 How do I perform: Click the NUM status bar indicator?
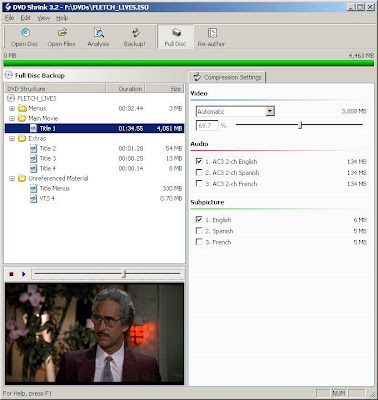[339, 393]
